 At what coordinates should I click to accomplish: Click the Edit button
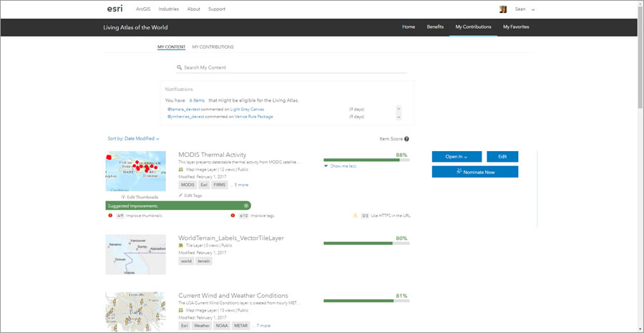pyautogui.click(x=502, y=157)
